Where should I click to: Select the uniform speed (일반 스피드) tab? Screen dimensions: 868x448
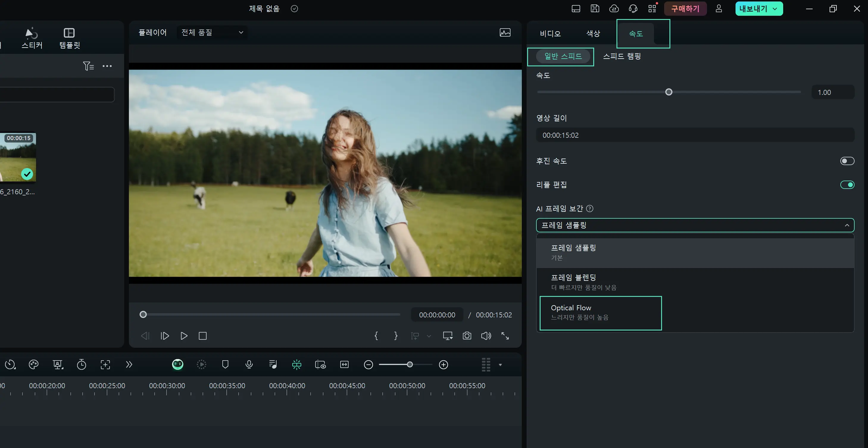click(x=563, y=56)
